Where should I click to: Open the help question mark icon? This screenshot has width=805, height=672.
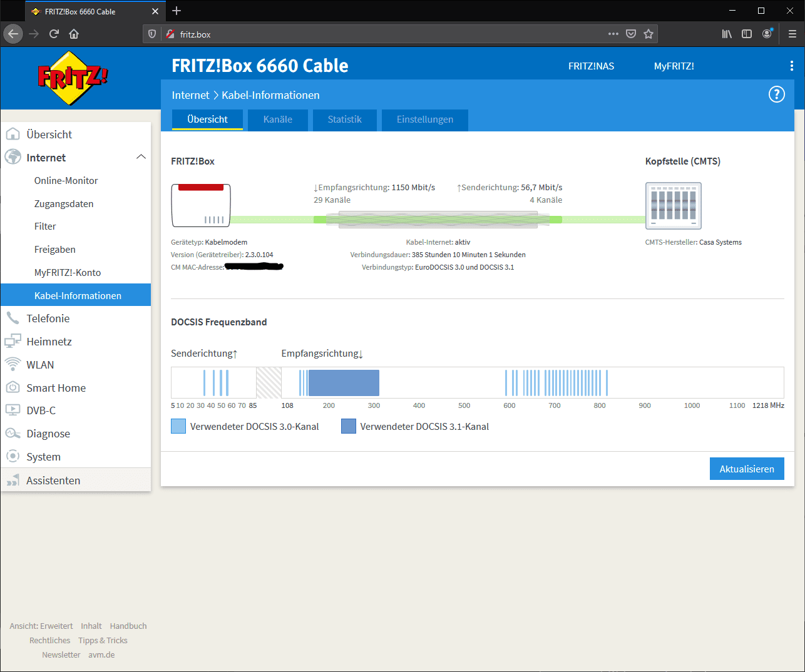point(776,94)
